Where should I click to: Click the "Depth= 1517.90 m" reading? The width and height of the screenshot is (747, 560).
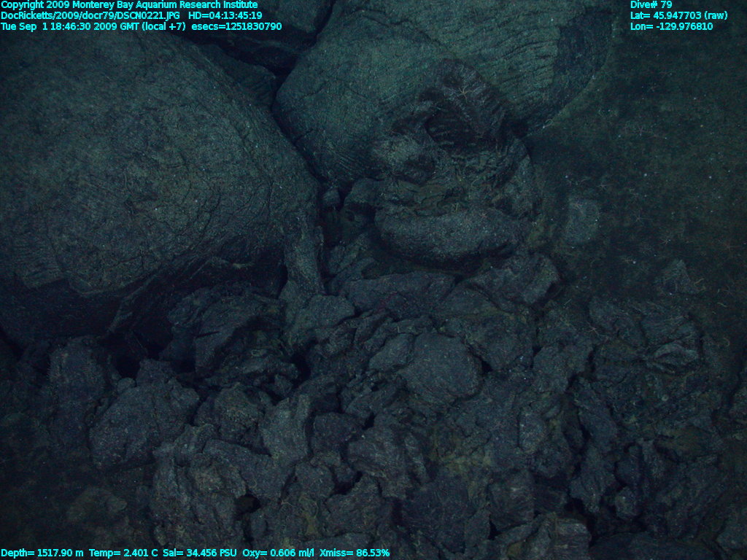[x=42, y=553]
